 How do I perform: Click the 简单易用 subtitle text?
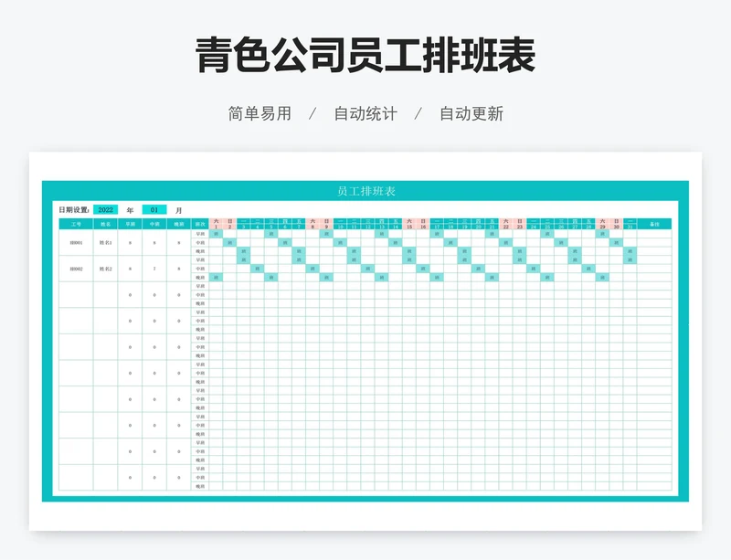point(260,113)
